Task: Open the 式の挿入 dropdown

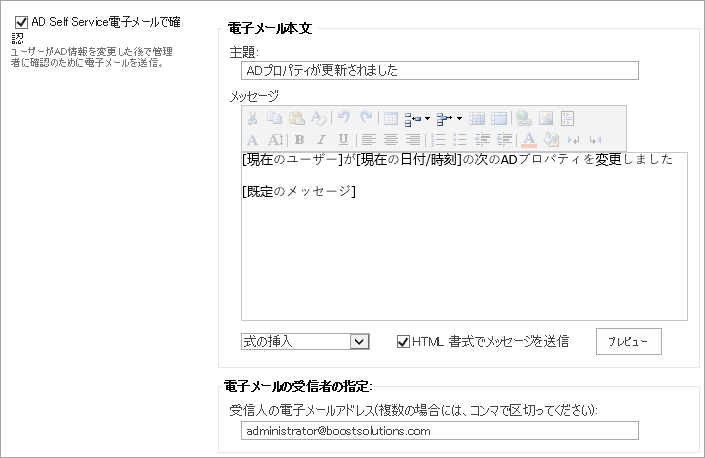Action: coord(305,342)
